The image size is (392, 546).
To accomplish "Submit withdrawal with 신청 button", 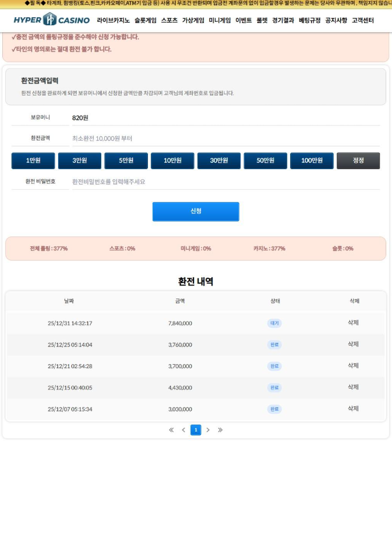I will click(196, 211).
